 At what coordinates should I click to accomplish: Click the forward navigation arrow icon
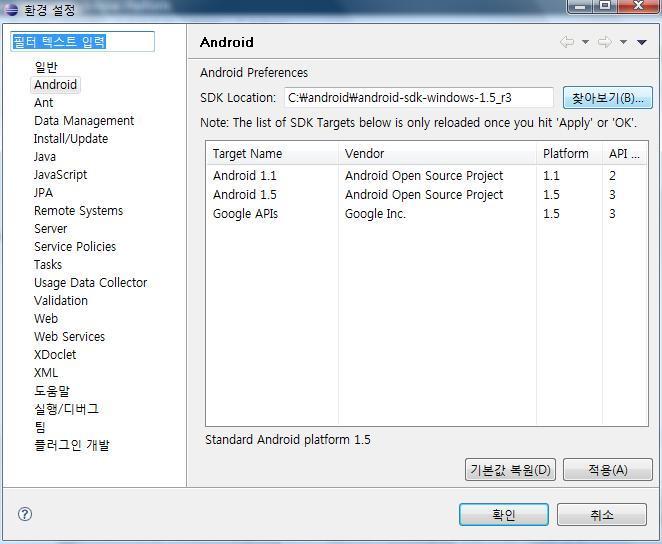pyautogui.click(x=605, y=42)
